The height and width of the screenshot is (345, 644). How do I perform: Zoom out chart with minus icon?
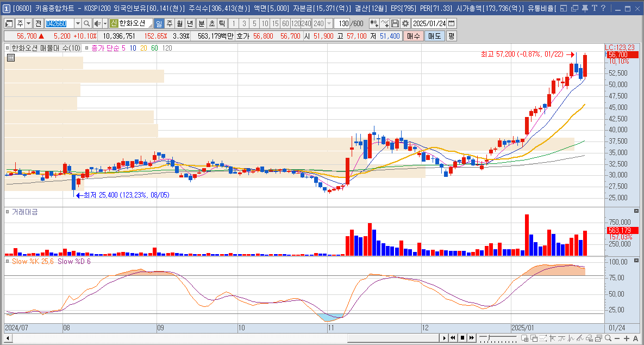tap(617, 338)
